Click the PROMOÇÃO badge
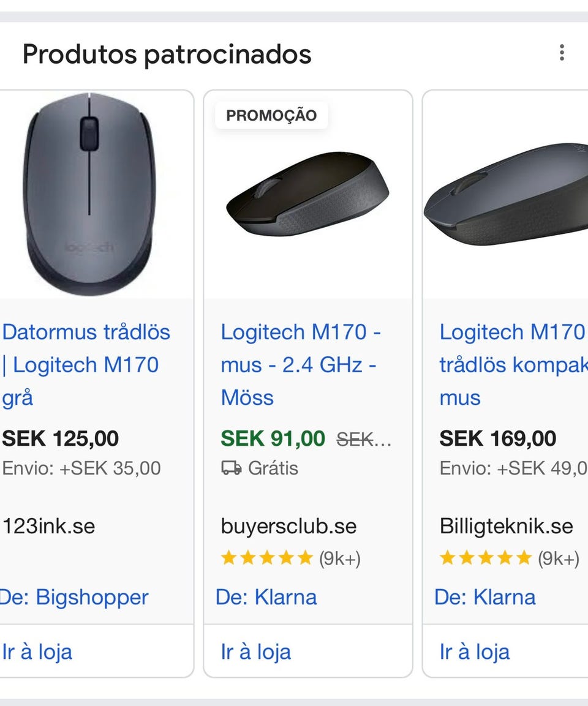588x706 pixels. [271, 116]
